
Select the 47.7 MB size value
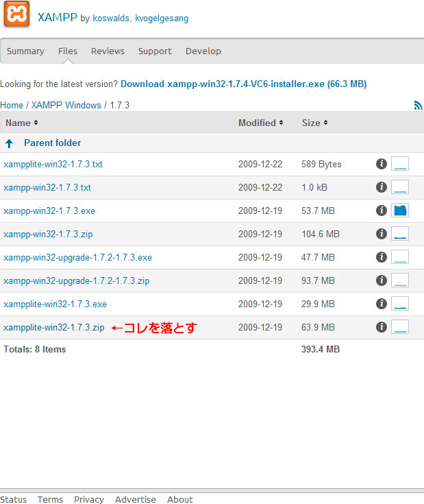pyautogui.click(x=318, y=257)
